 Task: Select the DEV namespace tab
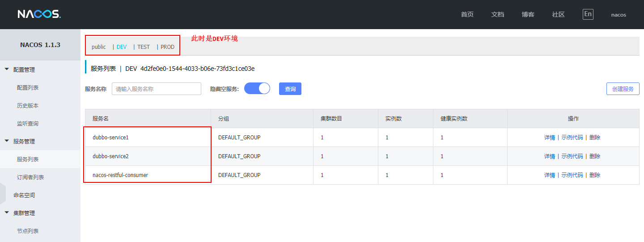coord(121,47)
